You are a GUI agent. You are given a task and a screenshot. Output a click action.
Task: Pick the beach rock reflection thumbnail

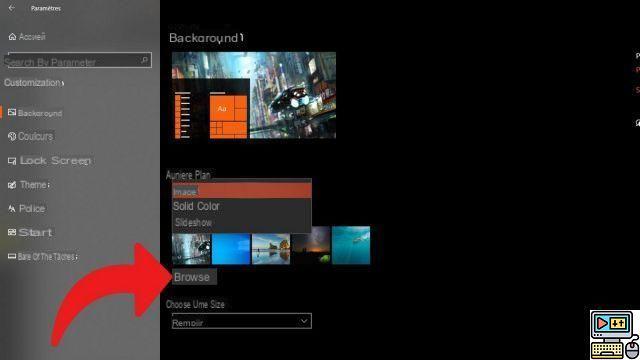271,249
